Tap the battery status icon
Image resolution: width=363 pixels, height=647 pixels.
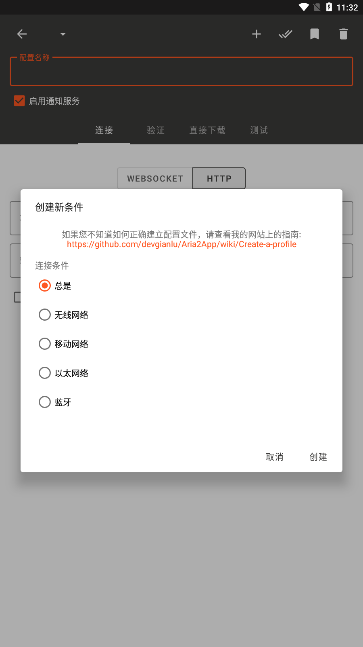(329, 7)
